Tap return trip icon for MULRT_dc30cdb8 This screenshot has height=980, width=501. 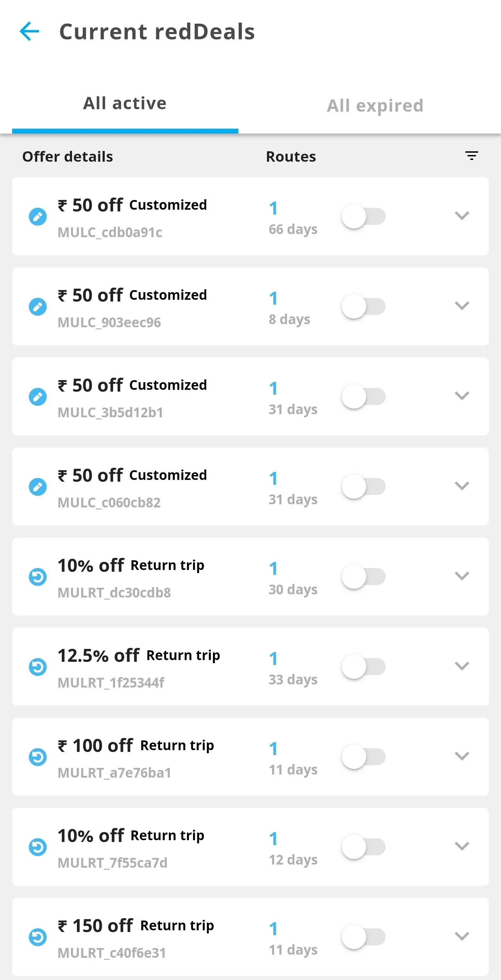38,577
